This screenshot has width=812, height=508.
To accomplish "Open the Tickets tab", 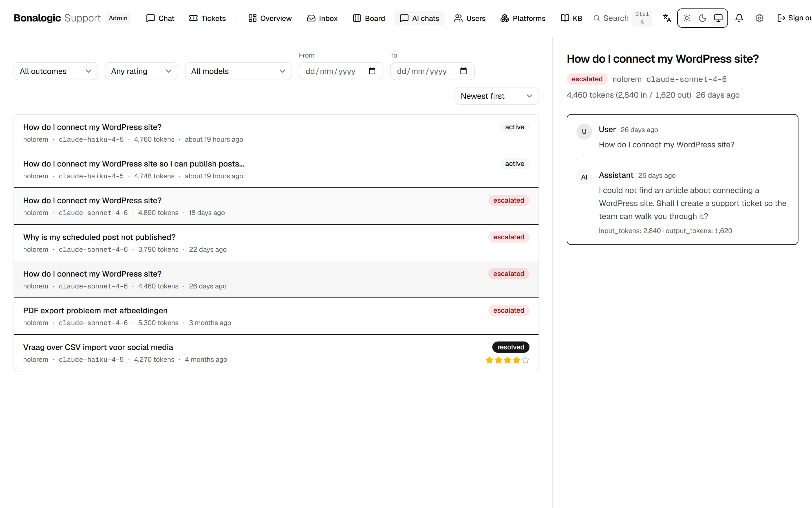I will tap(207, 18).
